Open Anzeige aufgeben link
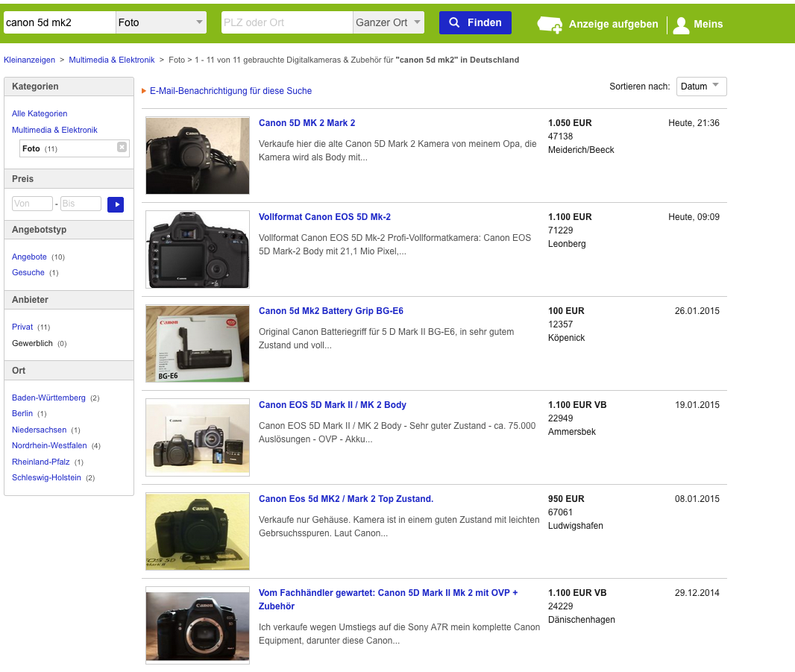This screenshot has height=672, width=795. point(614,24)
